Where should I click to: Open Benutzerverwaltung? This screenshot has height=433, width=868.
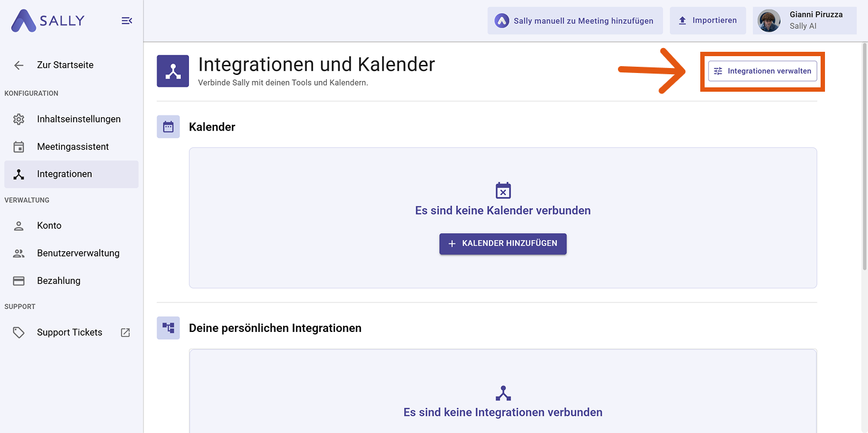click(x=71, y=253)
